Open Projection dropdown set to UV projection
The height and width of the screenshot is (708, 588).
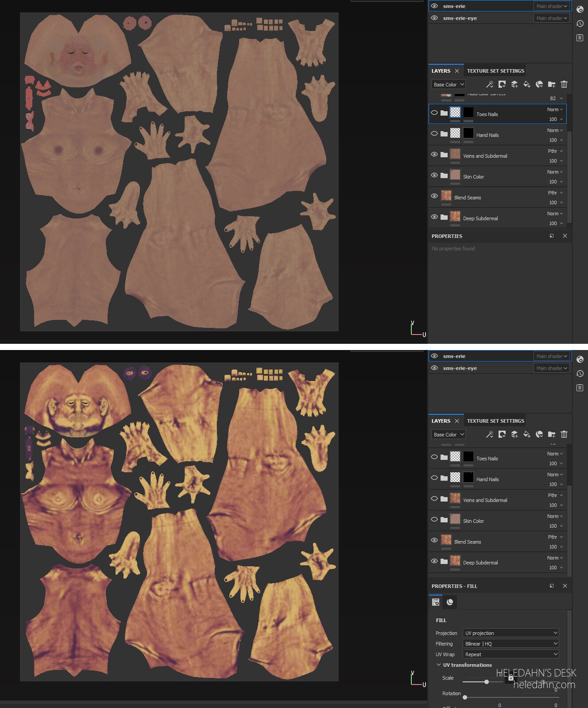click(x=511, y=633)
